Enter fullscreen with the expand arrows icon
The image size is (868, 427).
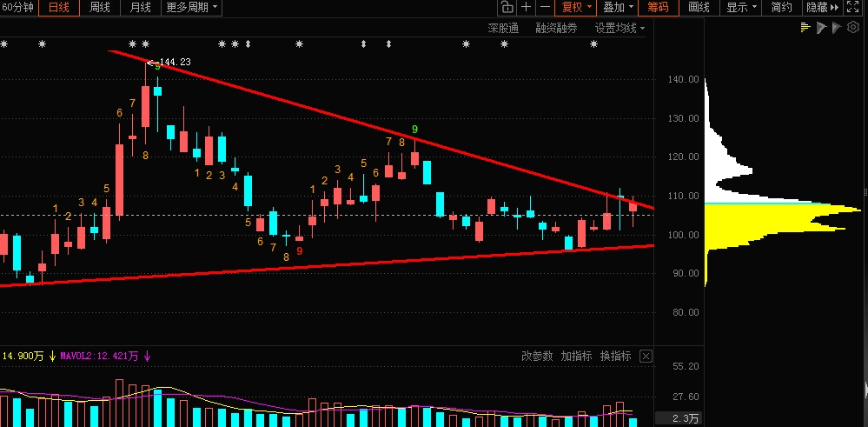click(853, 7)
